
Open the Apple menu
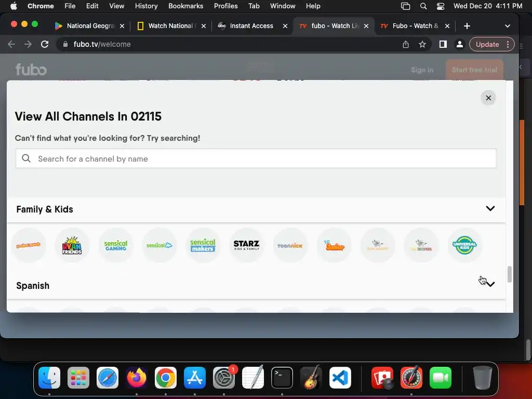coord(14,6)
